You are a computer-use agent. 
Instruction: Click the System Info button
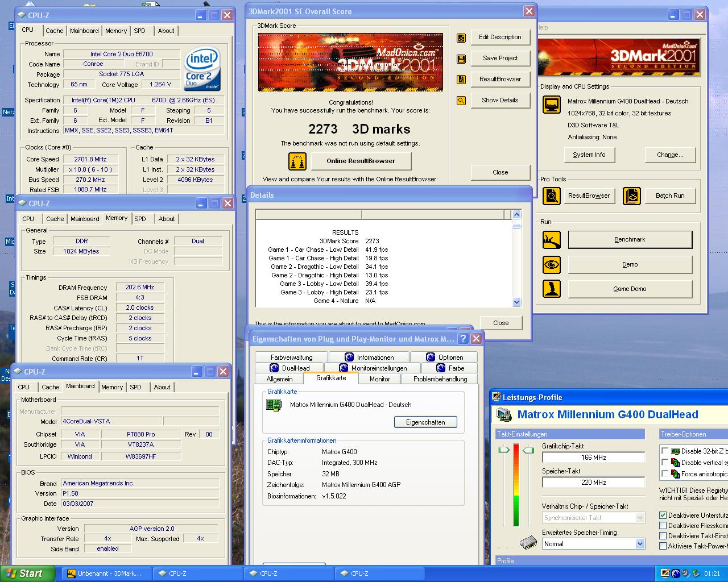(589, 155)
